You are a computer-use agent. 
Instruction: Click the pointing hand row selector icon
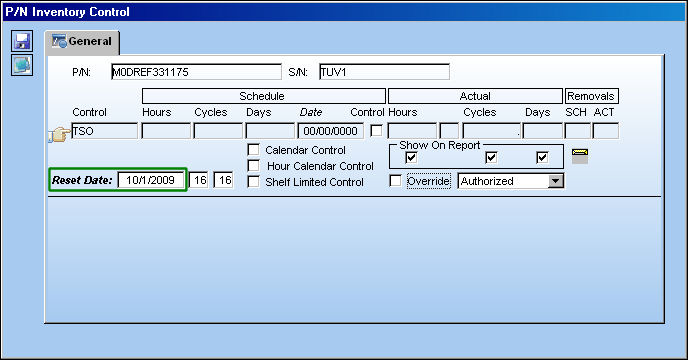[59, 134]
